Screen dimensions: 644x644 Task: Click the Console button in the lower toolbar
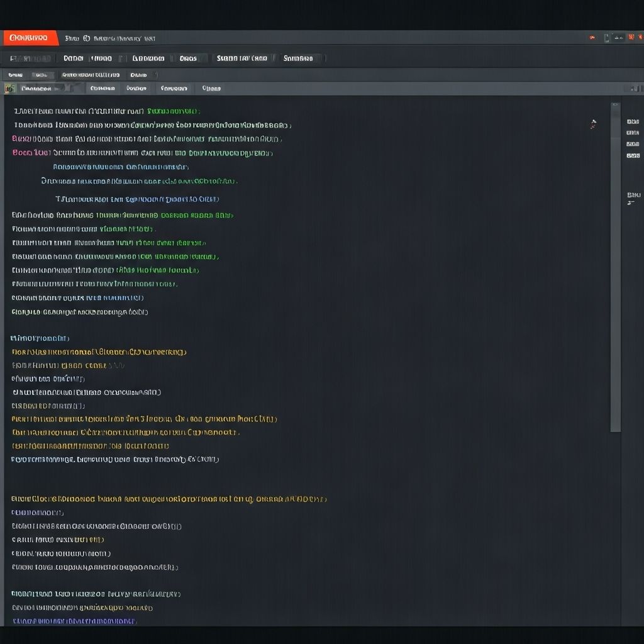[103, 88]
